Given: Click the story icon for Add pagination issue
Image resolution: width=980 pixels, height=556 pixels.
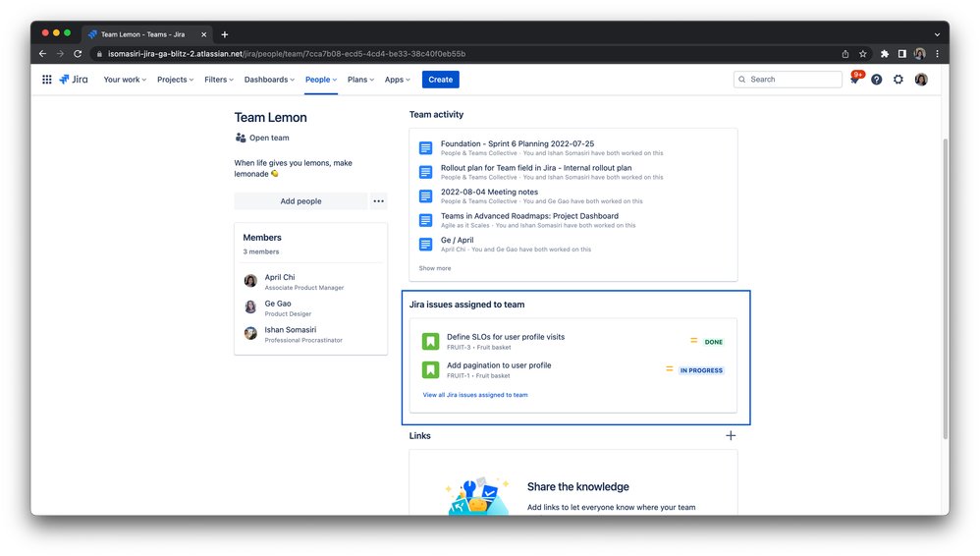Looking at the screenshot, I should (x=431, y=370).
